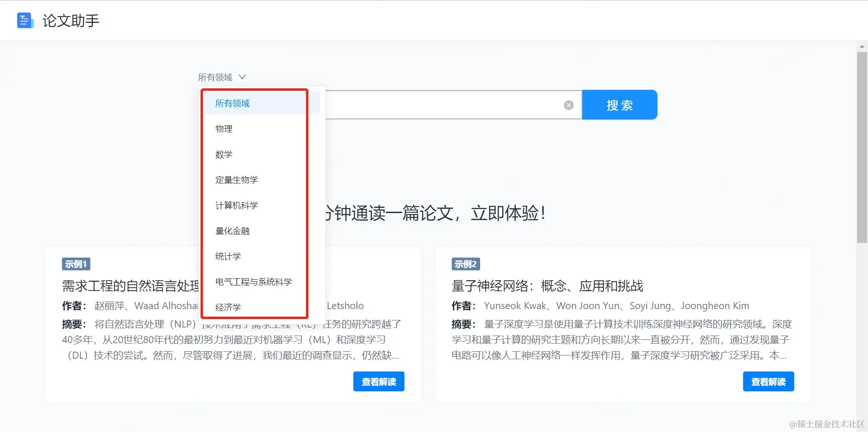Pick 定量生物学 in the dropdown
Viewport: 868px width, 432px height.
tap(262, 180)
